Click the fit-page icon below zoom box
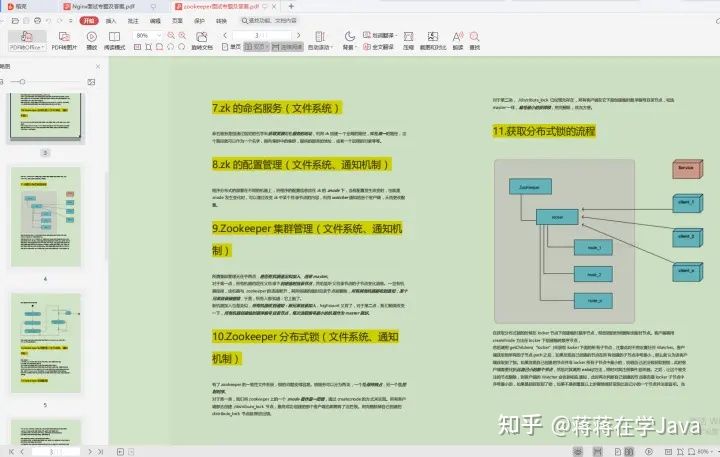720x457 pixels. (148, 47)
